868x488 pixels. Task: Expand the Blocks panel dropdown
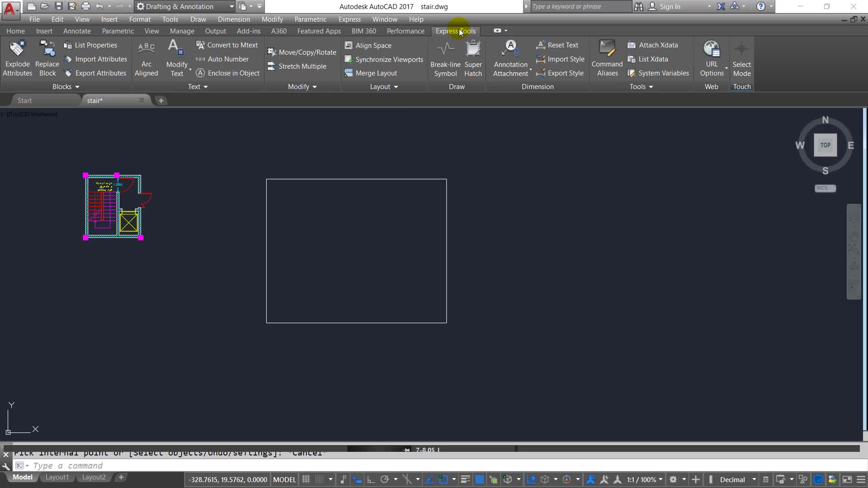[x=66, y=87]
